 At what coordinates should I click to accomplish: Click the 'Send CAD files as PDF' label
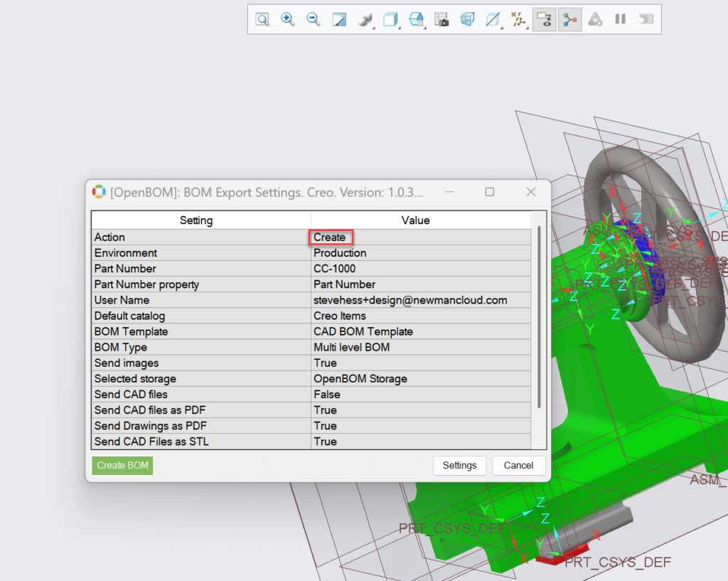click(150, 410)
